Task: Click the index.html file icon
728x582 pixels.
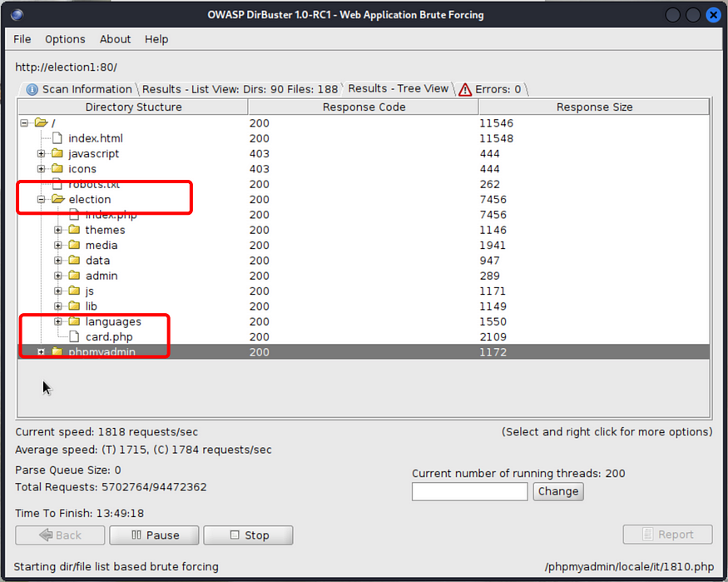Action: tap(57, 138)
